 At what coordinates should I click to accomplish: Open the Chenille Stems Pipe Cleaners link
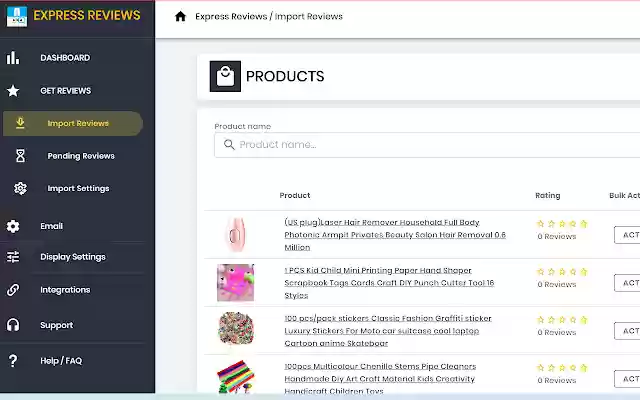coord(380,378)
